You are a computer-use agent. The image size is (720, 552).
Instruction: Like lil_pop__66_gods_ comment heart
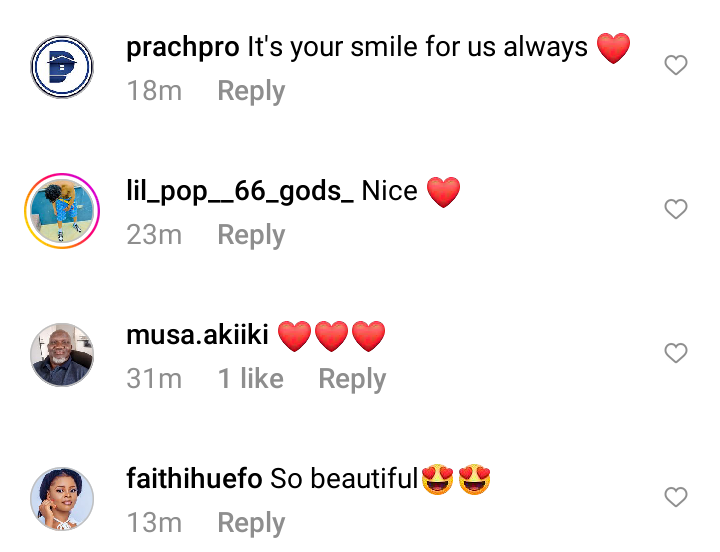[x=676, y=209]
